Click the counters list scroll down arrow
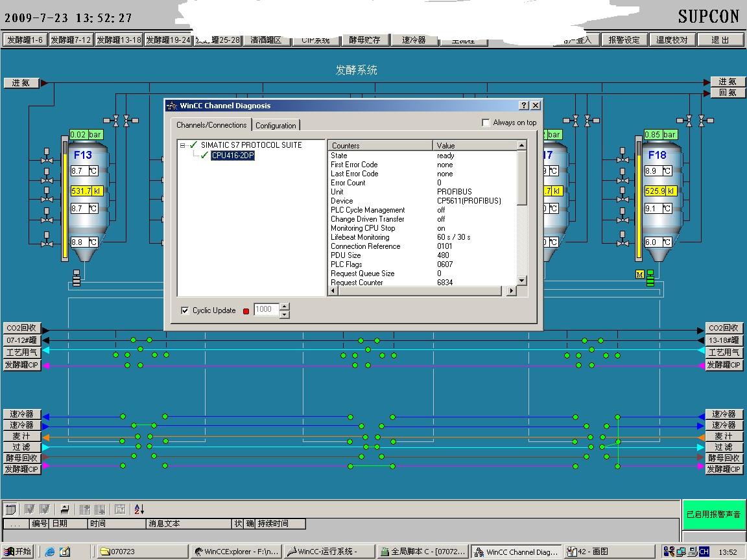 [x=521, y=281]
